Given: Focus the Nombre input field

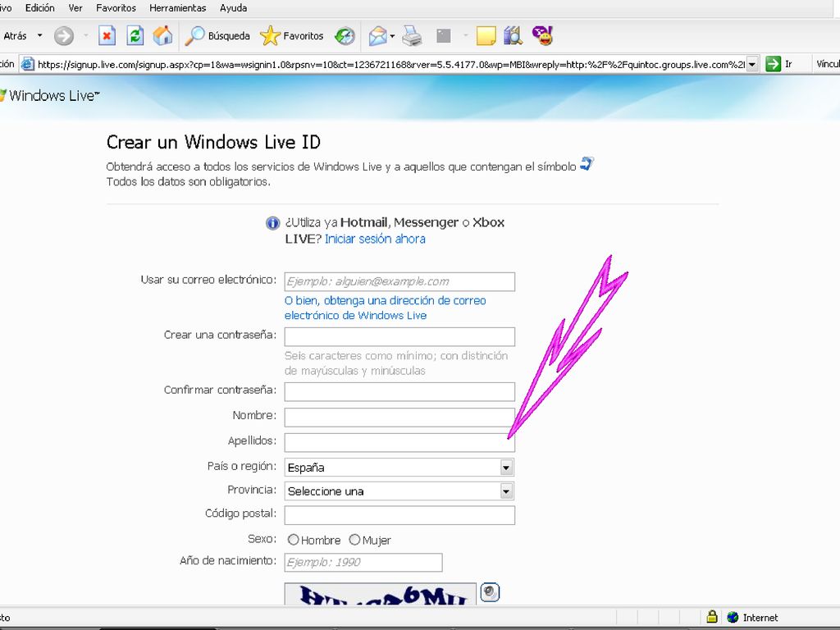Looking at the screenshot, I should coord(399,418).
